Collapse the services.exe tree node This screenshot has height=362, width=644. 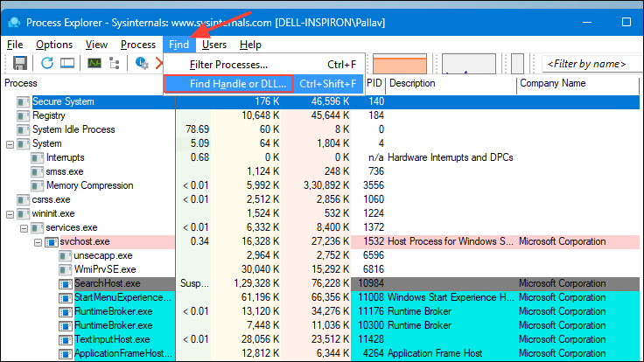point(24,228)
